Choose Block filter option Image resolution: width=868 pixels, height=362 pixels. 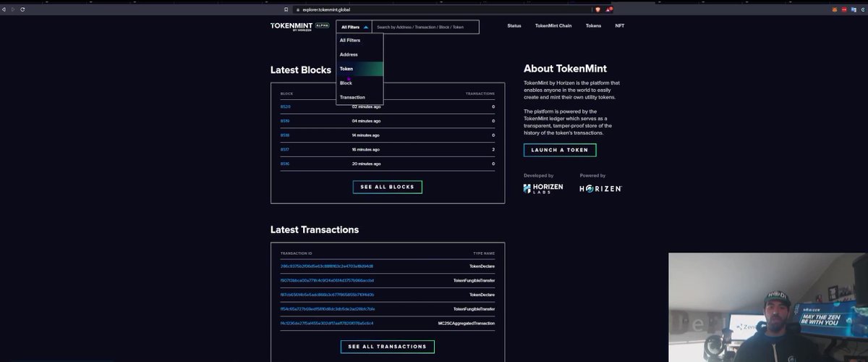click(359, 83)
